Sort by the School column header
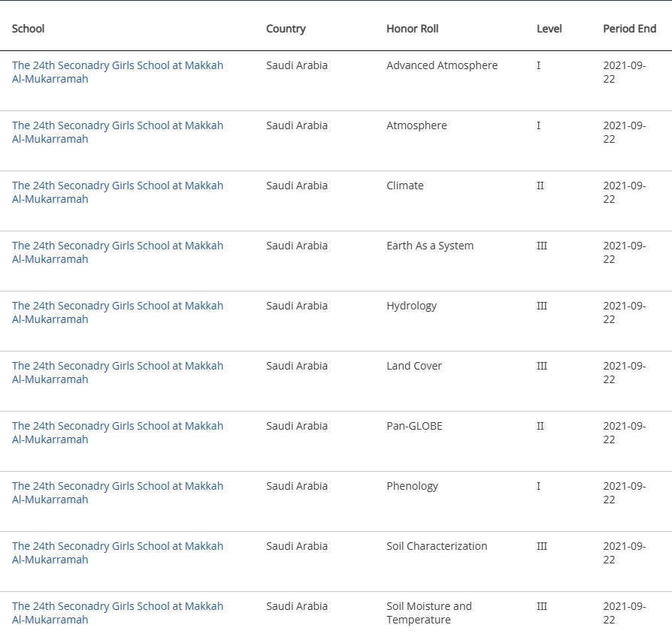 (29, 29)
